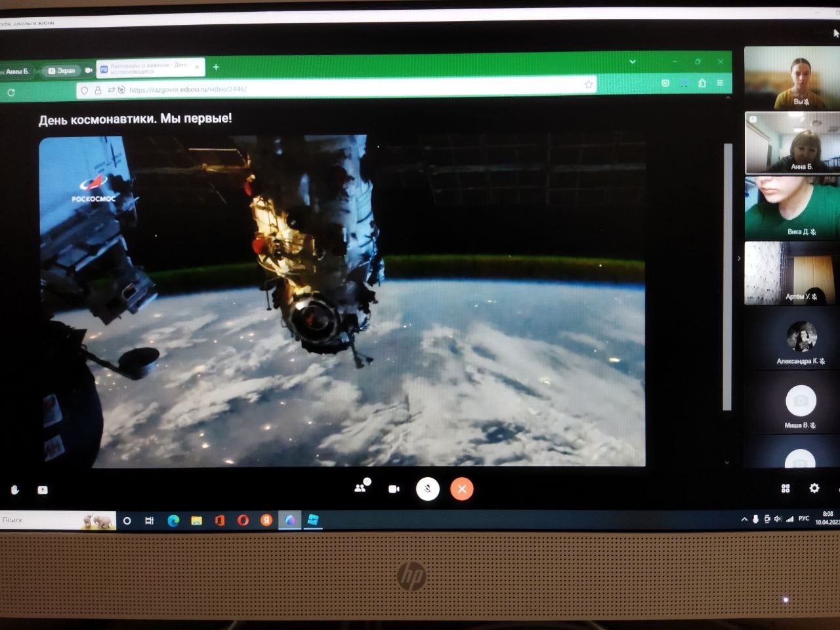
Task: Leave the call using the orange button
Action: click(462, 488)
